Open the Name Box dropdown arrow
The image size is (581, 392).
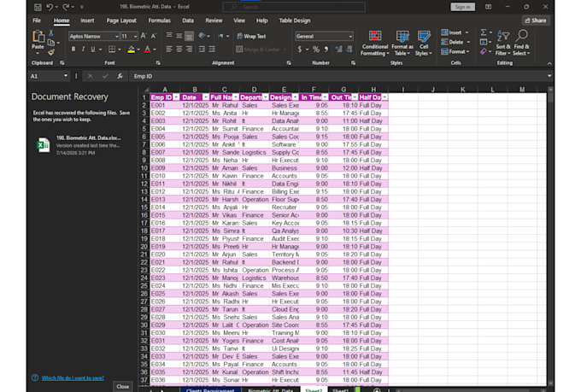tap(66, 76)
